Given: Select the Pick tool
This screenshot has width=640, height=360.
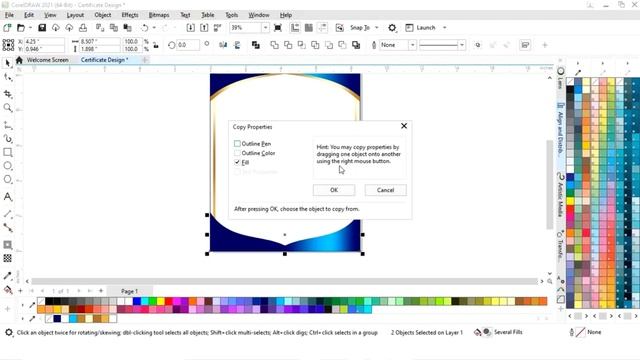Looking at the screenshot, I should tap(7, 63).
